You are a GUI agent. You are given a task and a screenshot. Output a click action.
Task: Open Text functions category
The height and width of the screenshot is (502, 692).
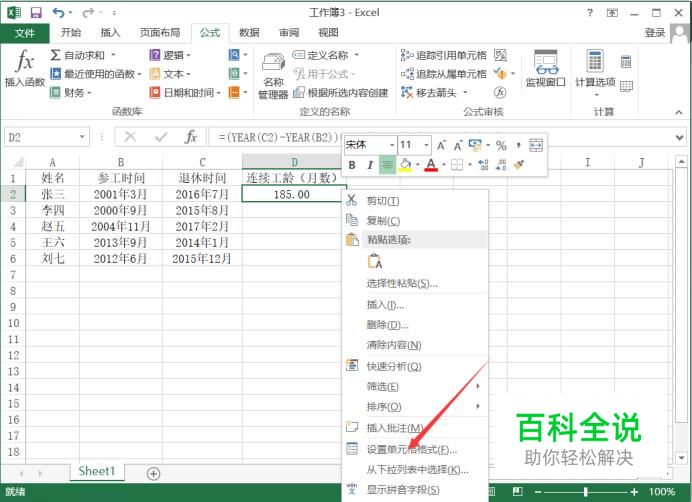tap(170, 74)
